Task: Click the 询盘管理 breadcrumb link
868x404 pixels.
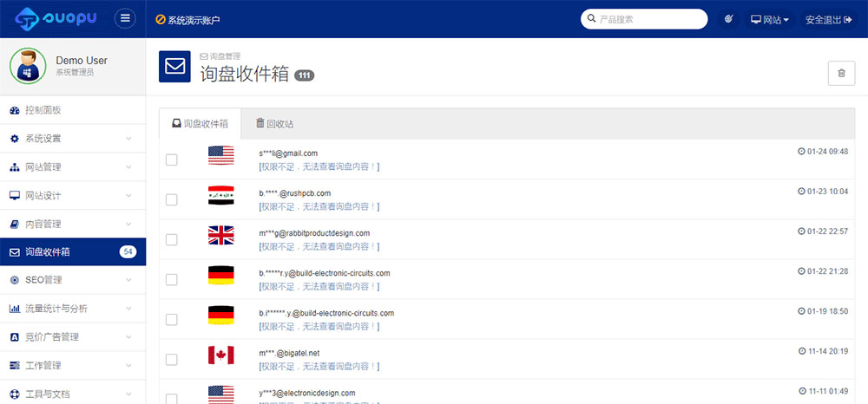Action: pyautogui.click(x=220, y=56)
